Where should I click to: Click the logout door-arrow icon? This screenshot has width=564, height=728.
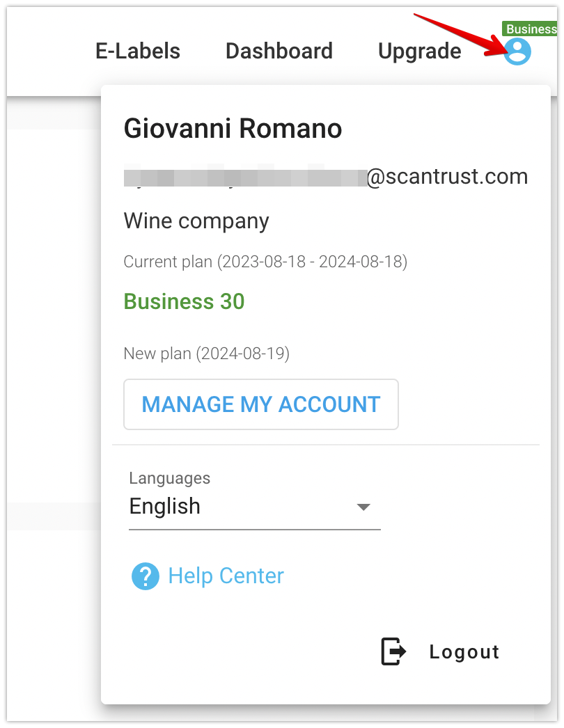pyautogui.click(x=393, y=651)
